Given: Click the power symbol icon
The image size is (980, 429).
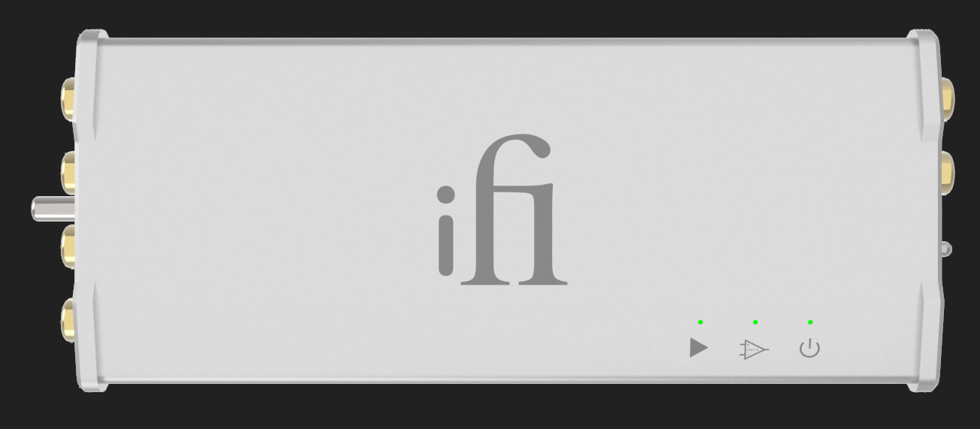Looking at the screenshot, I should click(x=810, y=348).
